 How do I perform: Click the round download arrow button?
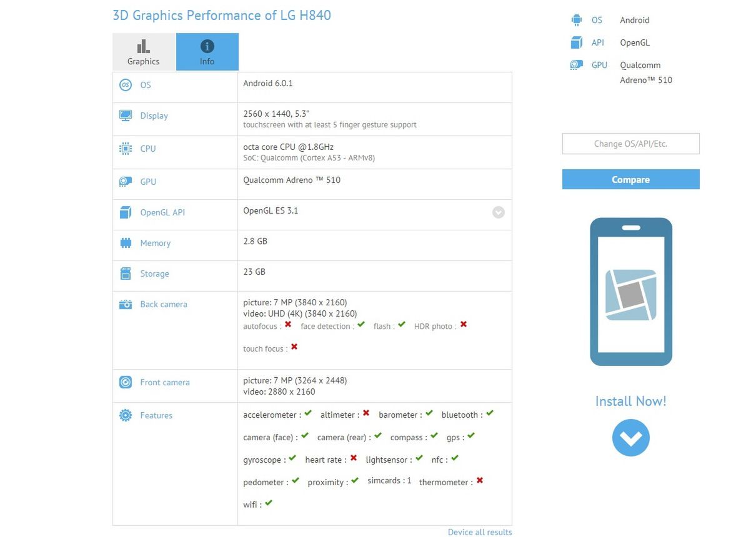click(x=631, y=438)
